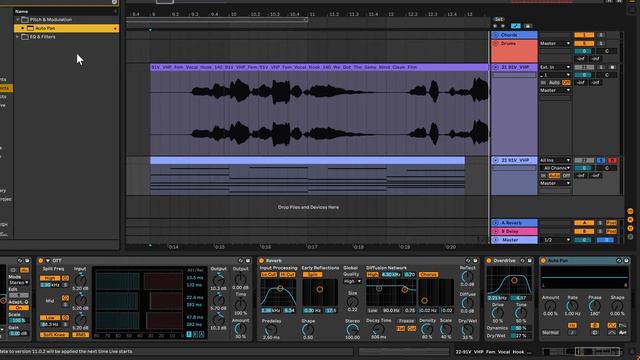Toggle automation mode button above track list
This screenshot has width=640, height=360.
516,26
